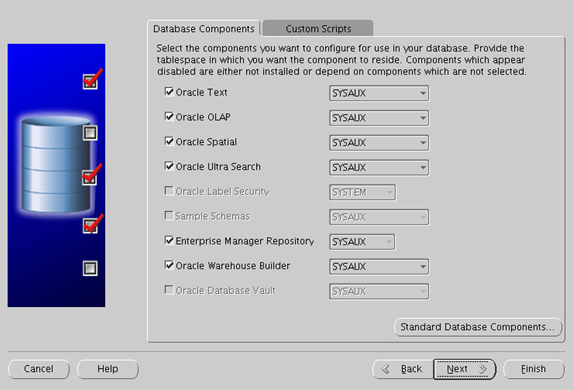The height and width of the screenshot is (390, 574).
Task: Click the left arrow icon on Back button
Action: (x=385, y=369)
